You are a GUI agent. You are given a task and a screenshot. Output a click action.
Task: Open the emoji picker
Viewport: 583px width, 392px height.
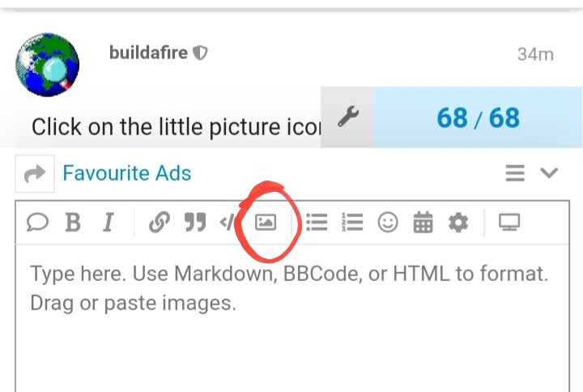(x=388, y=223)
